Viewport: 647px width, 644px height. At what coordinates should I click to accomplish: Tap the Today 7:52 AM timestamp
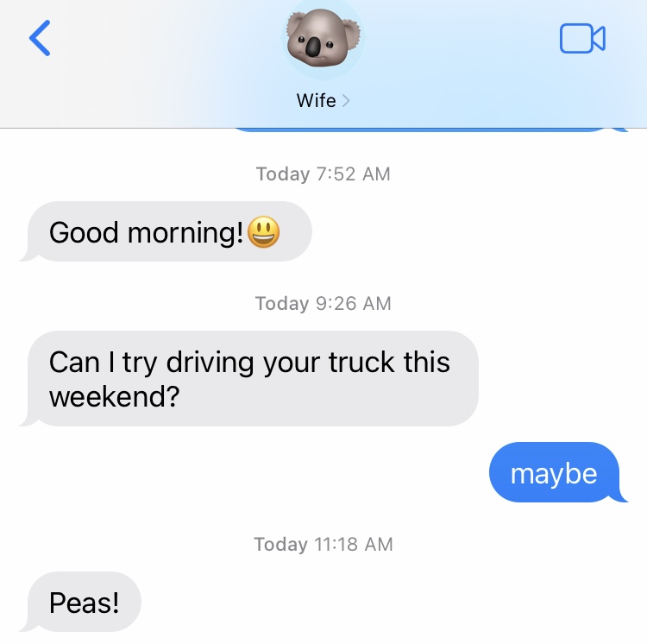pyautogui.click(x=323, y=174)
